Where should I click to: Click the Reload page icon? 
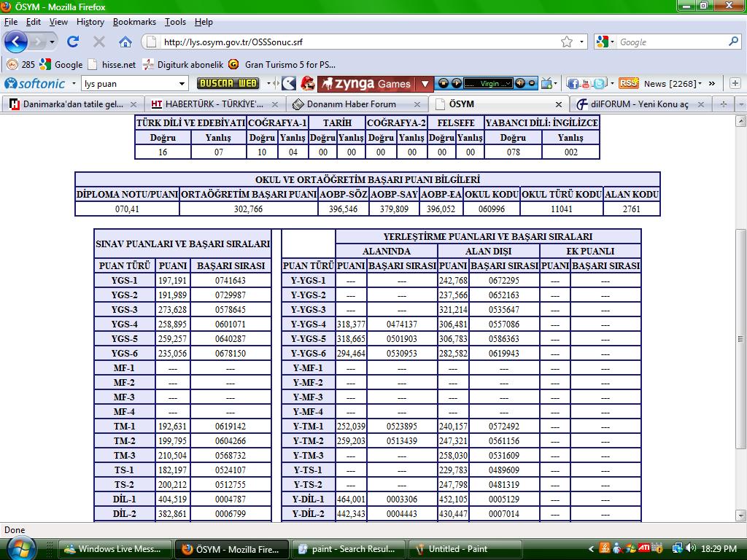(x=73, y=42)
